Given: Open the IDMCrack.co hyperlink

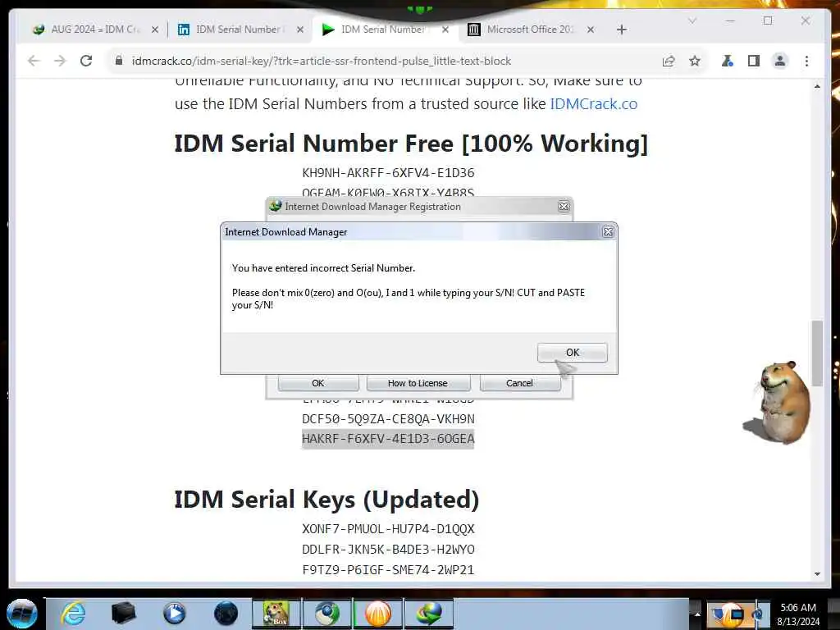Looking at the screenshot, I should tap(594, 103).
